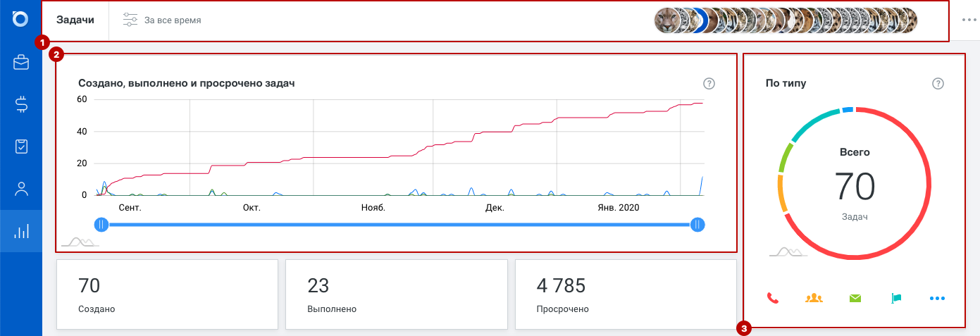The width and height of the screenshot is (980, 336).
Task: Select the green email envelope task type
Action: [x=855, y=298]
